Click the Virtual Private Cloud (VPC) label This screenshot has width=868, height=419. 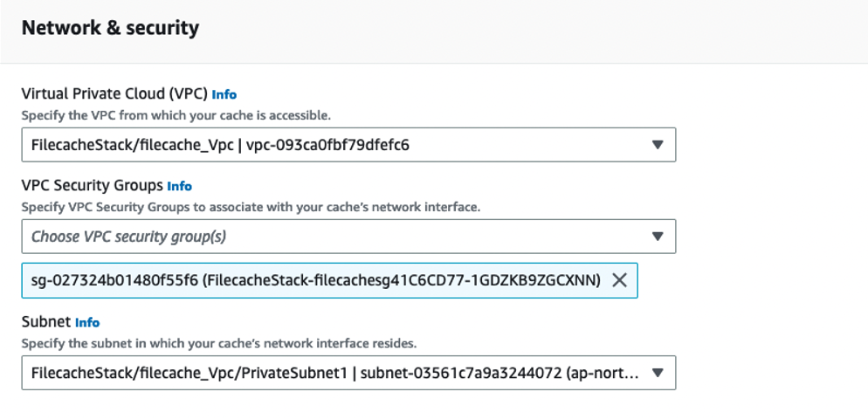click(x=114, y=93)
